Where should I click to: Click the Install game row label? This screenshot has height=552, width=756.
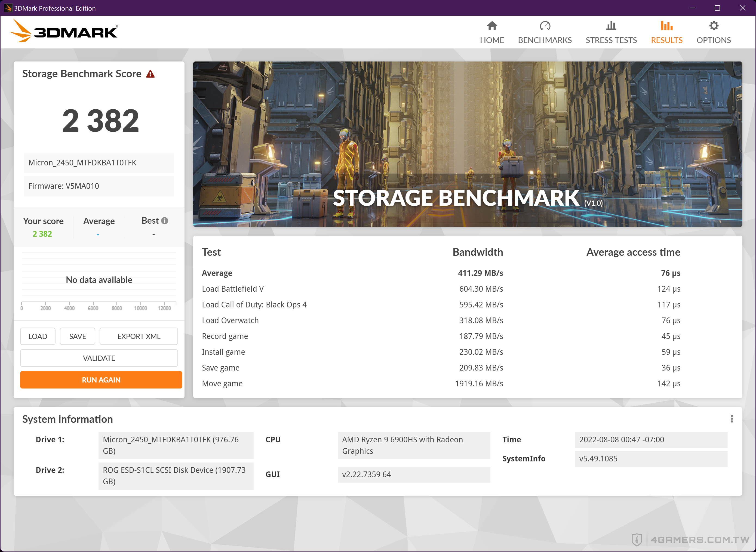223,352
